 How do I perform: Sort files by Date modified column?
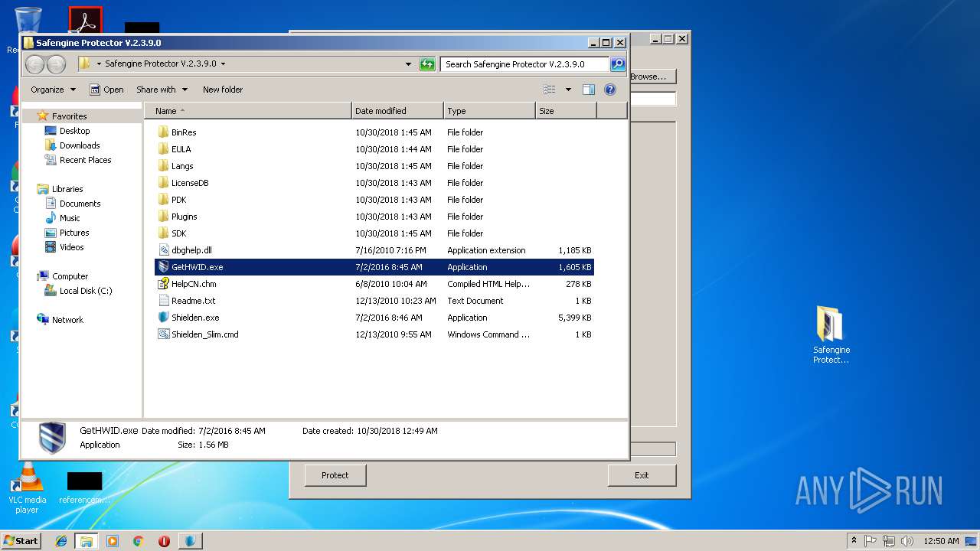397,111
